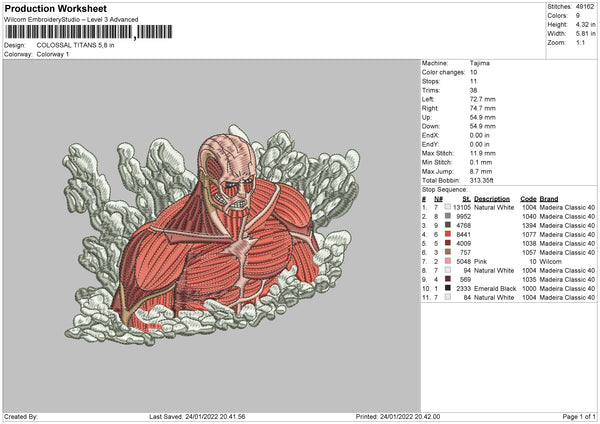Click stitch count '13105' in stop 1
The width and height of the screenshot is (600, 424).
(x=462, y=207)
